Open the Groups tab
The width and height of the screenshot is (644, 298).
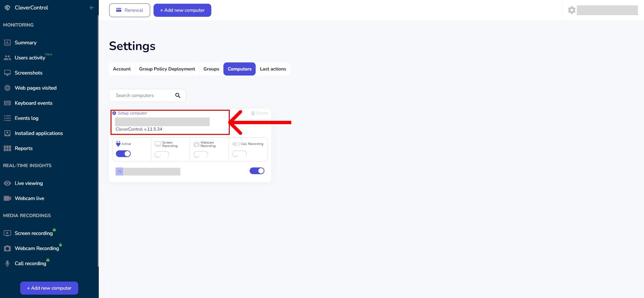coord(211,69)
